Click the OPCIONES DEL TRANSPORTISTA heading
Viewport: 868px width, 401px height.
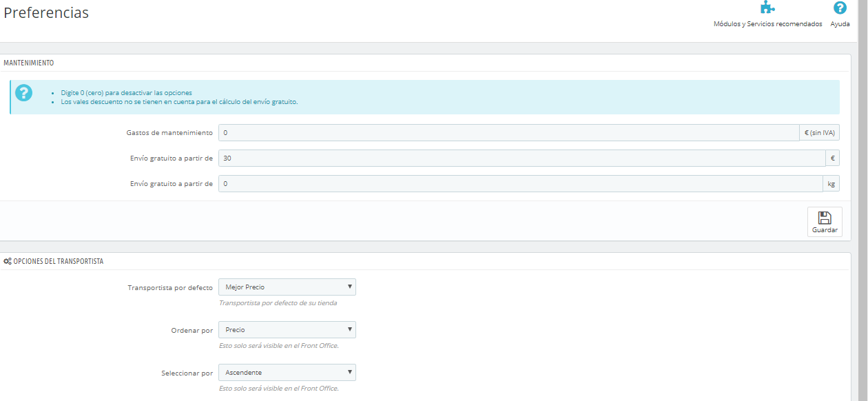[x=59, y=262]
